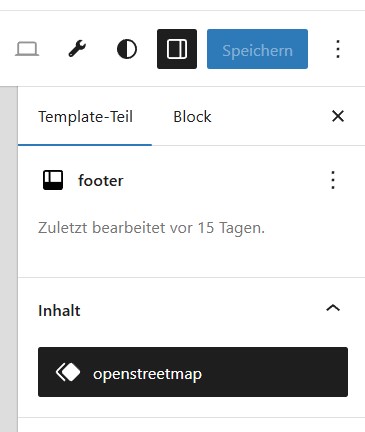Select the footer title text

point(101,181)
